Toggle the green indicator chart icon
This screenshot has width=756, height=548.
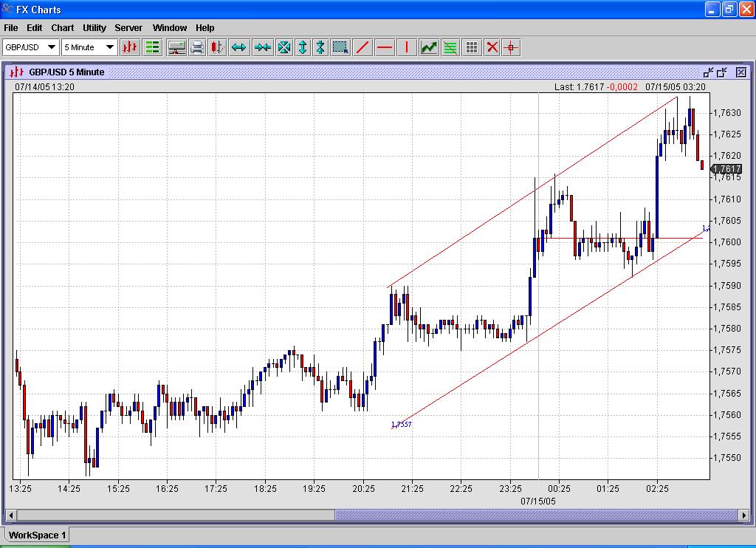(429, 47)
